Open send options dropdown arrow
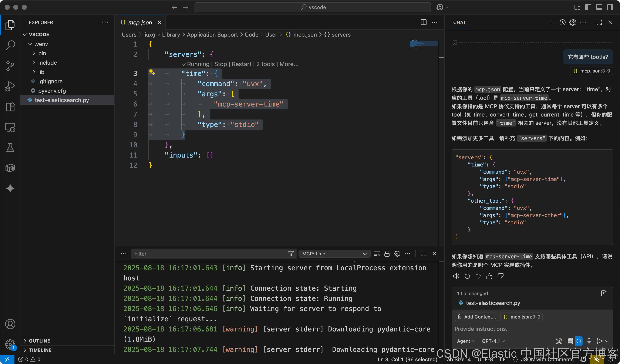The image size is (620, 364). 607,341
